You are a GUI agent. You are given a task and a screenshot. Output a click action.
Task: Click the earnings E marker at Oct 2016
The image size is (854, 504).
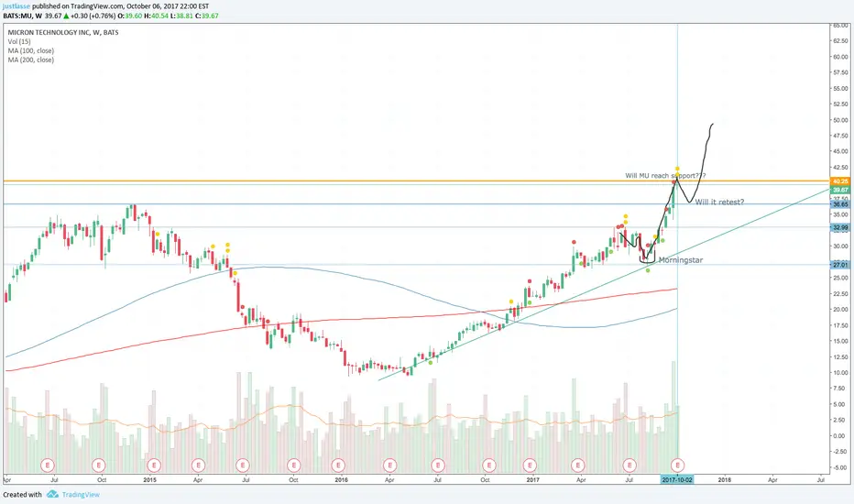tap(489, 466)
